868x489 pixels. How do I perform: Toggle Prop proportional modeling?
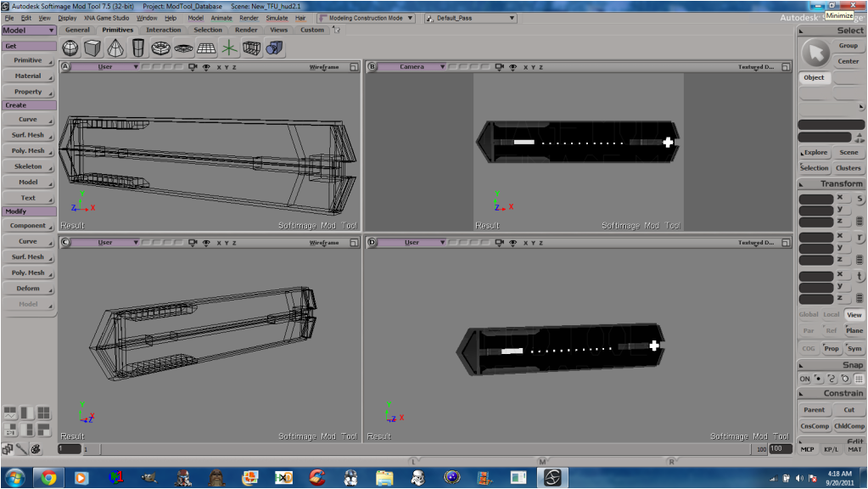pos(831,348)
